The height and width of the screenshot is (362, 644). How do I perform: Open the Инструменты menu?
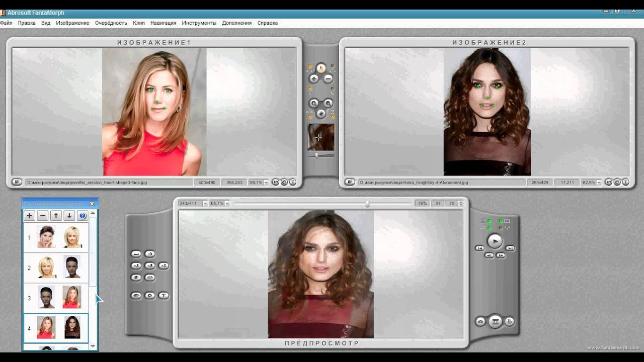(199, 23)
